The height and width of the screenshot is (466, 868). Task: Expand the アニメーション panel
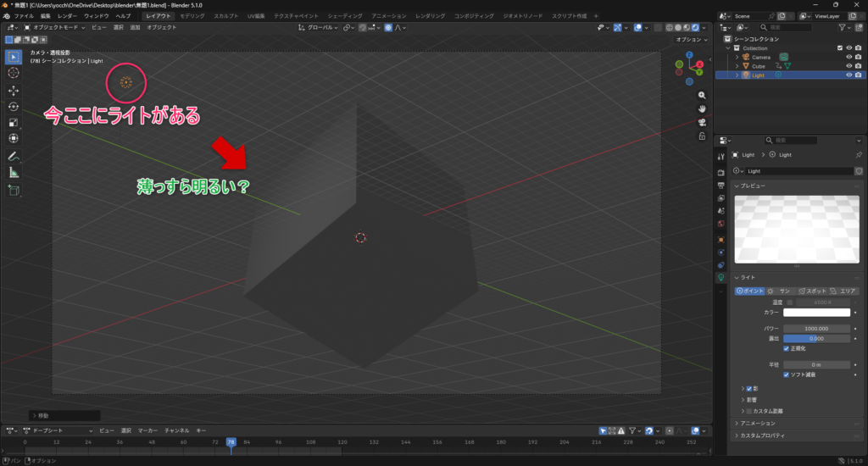point(736,423)
